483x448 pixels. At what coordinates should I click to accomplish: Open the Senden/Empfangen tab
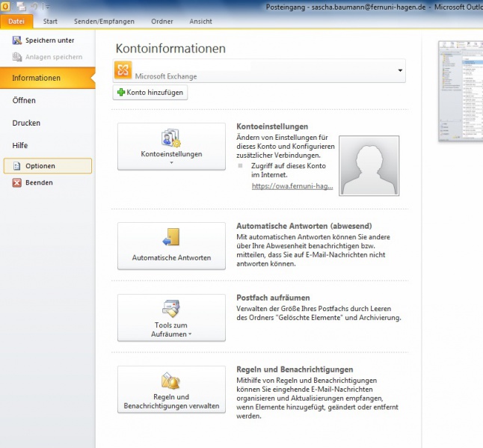(104, 22)
